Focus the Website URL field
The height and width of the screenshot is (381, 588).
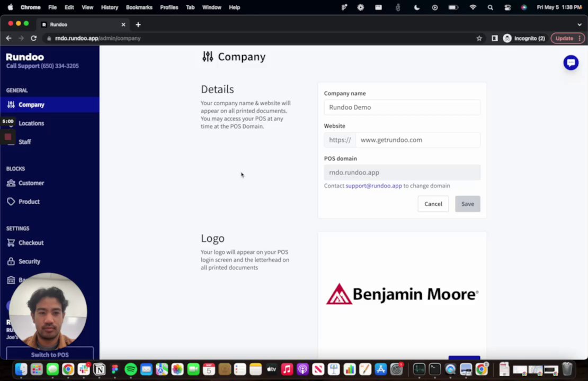(x=418, y=140)
